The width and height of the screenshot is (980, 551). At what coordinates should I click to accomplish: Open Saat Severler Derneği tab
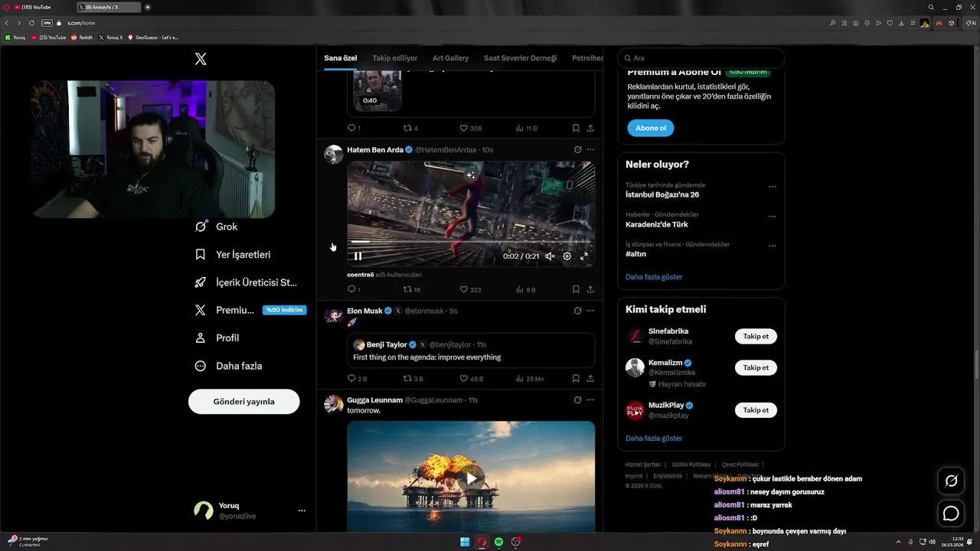(520, 58)
